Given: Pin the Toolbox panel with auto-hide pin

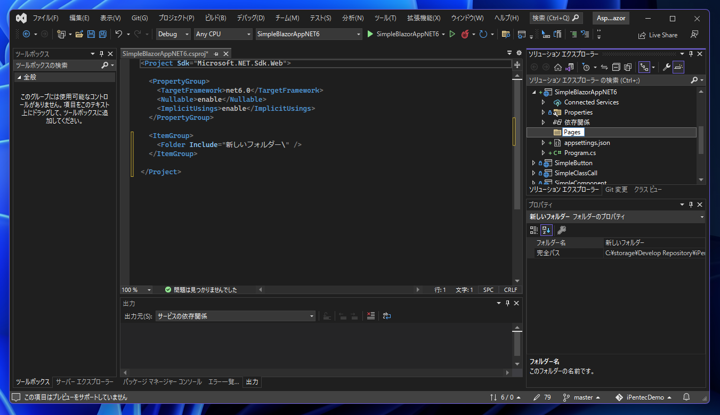Looking at the screenshot, I should (x=101, y=54).
